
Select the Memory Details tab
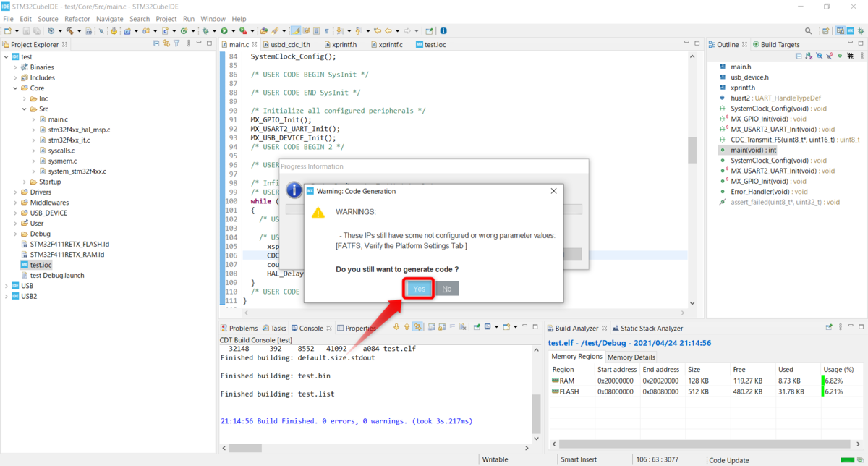(x=631, y=357)
